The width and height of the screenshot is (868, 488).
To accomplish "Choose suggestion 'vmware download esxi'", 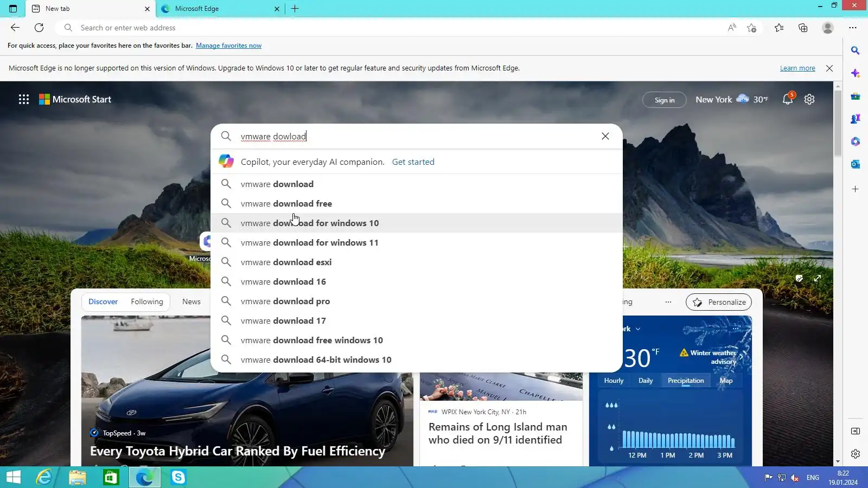I will pos(417,262).
